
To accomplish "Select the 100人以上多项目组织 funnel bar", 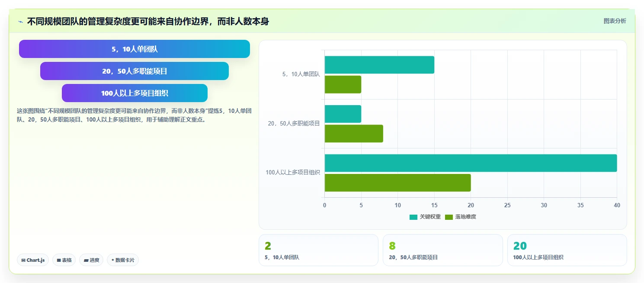I will click(135, 93).
